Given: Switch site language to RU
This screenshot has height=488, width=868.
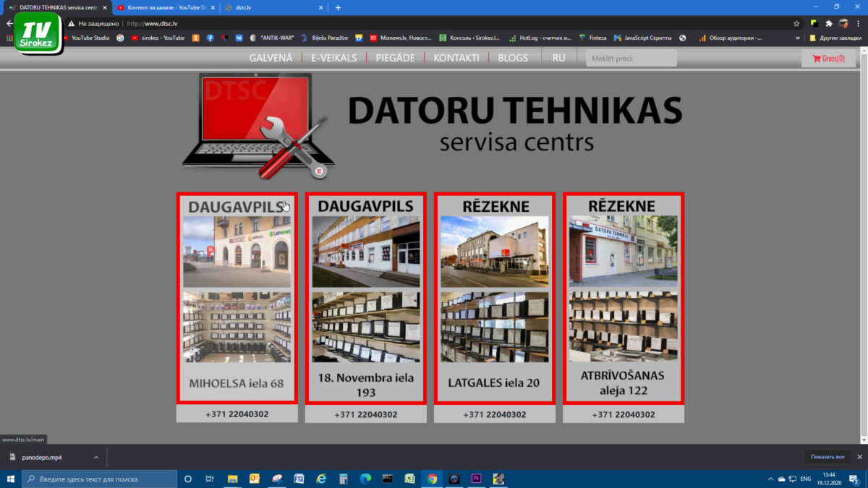Looking at the screenshot, I should coord(558,58).
